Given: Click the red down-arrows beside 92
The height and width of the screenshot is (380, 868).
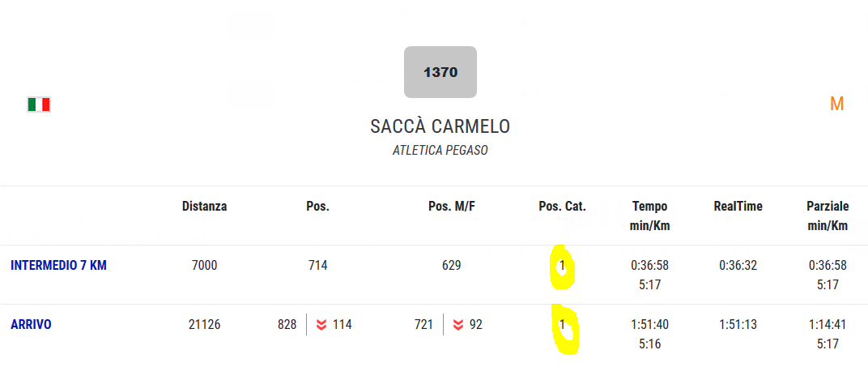Looking at the screenshot, I should (458, 325).
